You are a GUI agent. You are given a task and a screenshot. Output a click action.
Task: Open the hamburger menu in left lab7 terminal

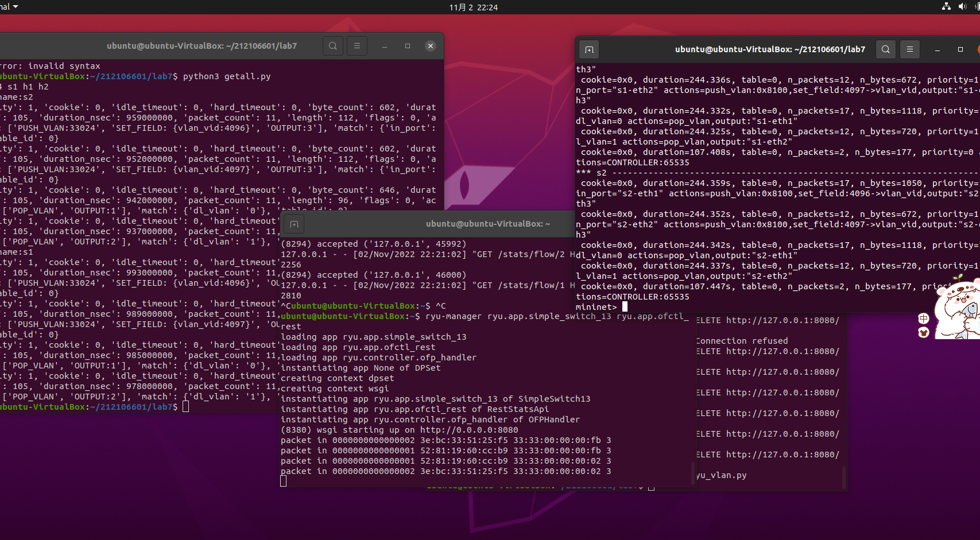coord(357,46)
